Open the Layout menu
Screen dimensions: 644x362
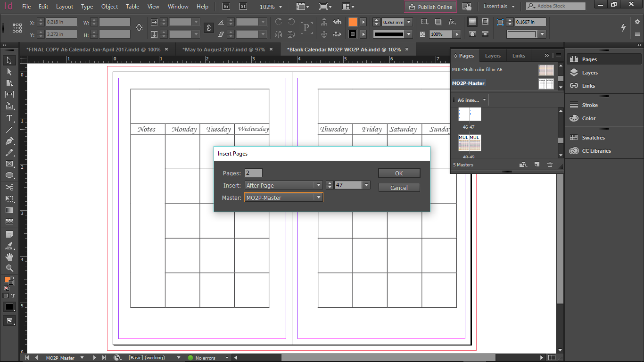[65, 7]
